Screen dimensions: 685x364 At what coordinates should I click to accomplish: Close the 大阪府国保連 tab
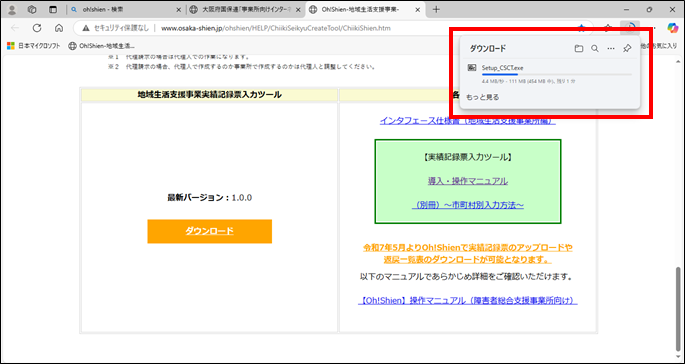point(298,10)
